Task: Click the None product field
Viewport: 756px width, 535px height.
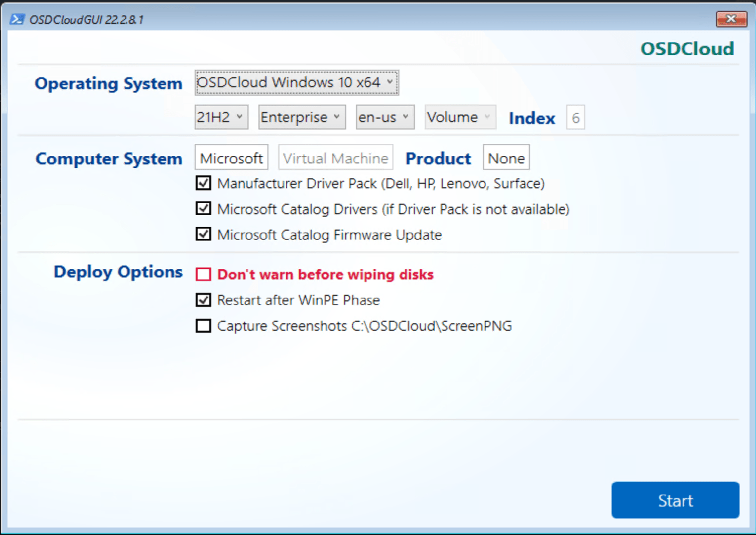Action: click(x=506, y=157)
